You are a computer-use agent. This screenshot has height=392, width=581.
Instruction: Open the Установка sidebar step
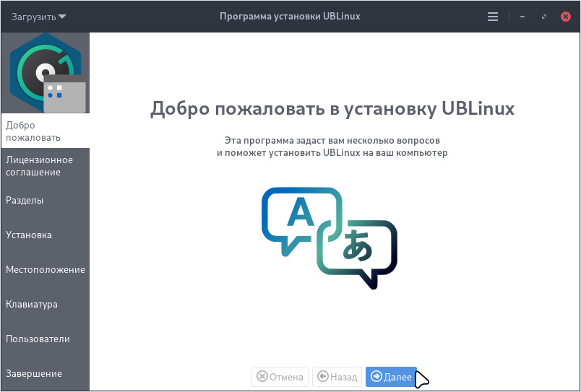pos(46,235)
